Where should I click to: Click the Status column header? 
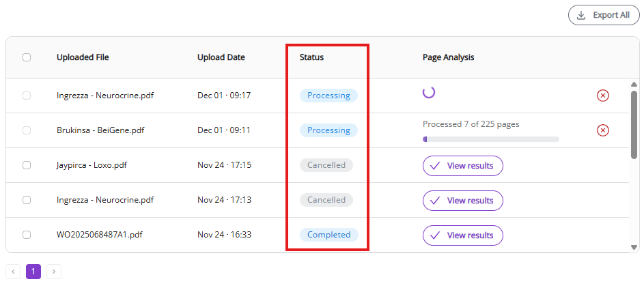click(x=311, y=57)
